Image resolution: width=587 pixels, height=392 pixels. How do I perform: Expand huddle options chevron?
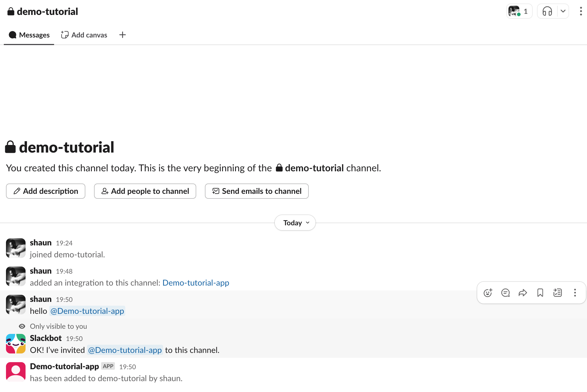(x=563, y=11)
